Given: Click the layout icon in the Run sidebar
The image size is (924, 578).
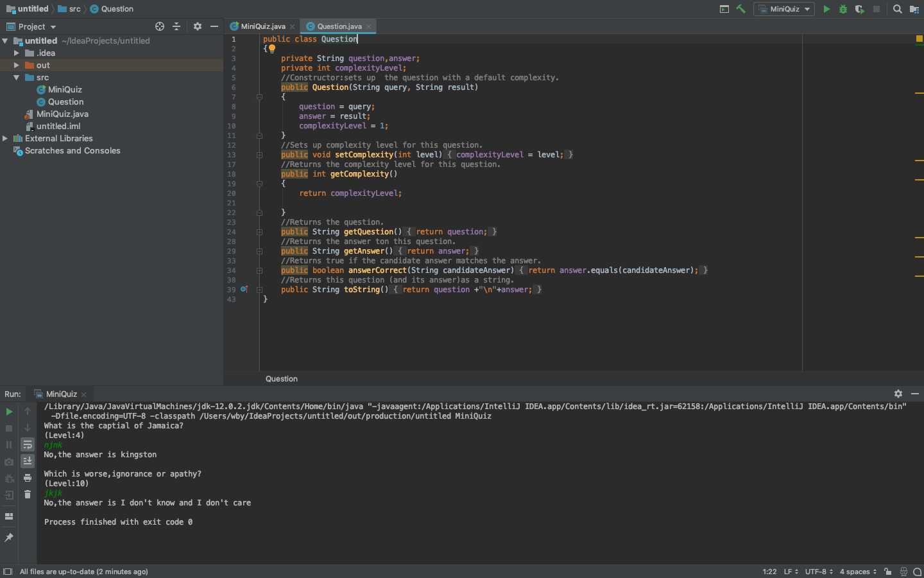Looking at the screenshot, I should click(x=9, y=516).
